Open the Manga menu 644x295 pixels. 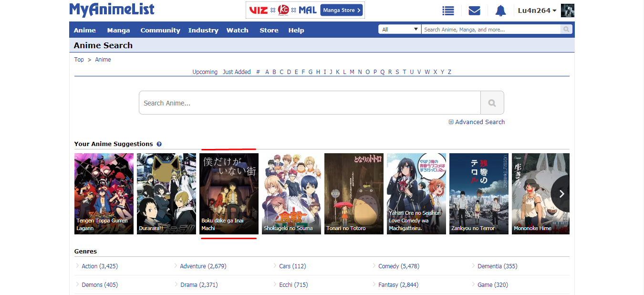pos(118,30)
